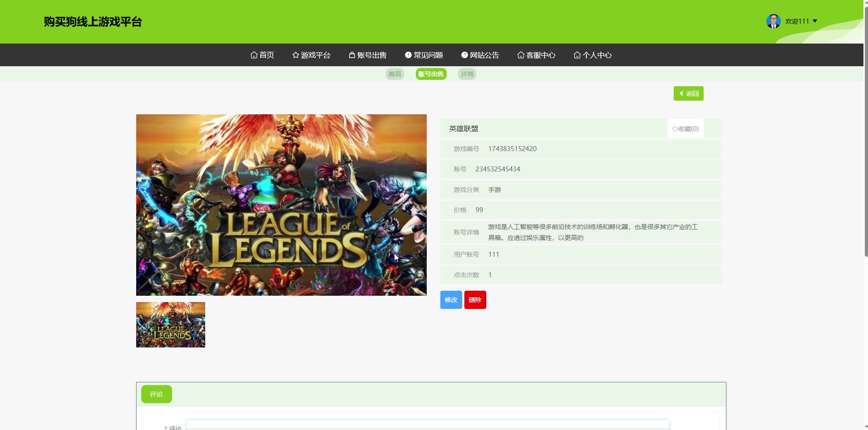
Task: Click the user avatar picture
Action: tap(774, 21)
